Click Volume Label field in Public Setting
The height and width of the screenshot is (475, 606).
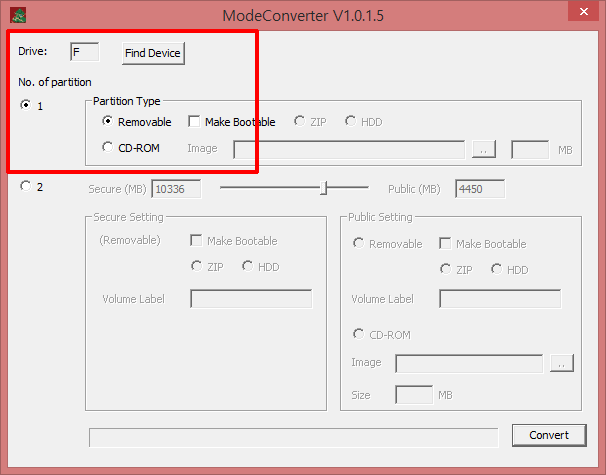click(x=500, y=298)
